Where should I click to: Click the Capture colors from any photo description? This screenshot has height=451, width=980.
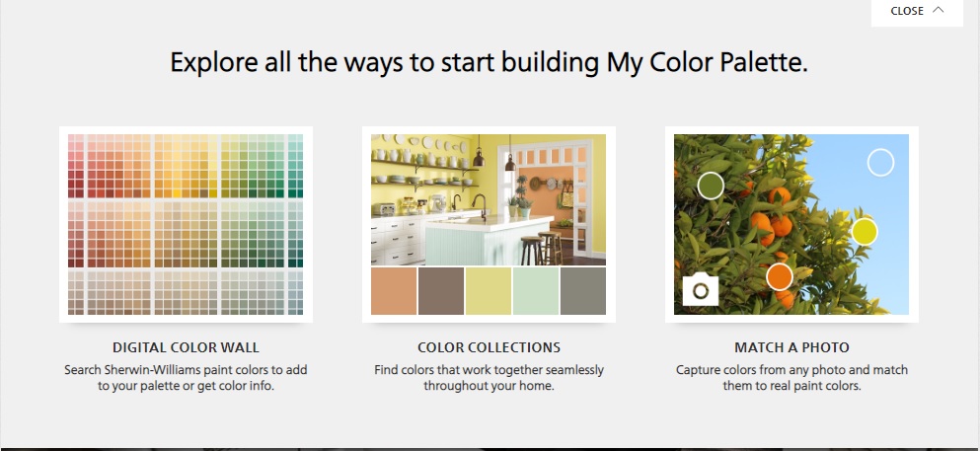pyautogui.click(x=792, y=378)
